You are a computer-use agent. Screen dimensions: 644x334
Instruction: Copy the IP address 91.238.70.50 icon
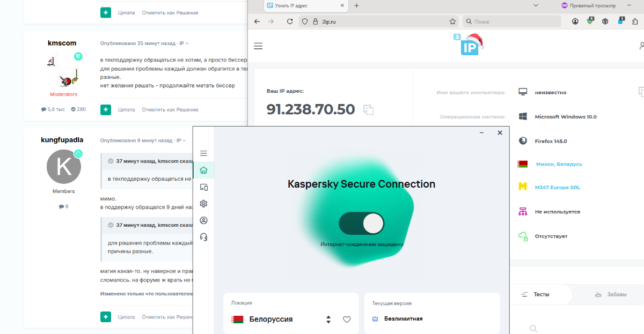point(368,109)
